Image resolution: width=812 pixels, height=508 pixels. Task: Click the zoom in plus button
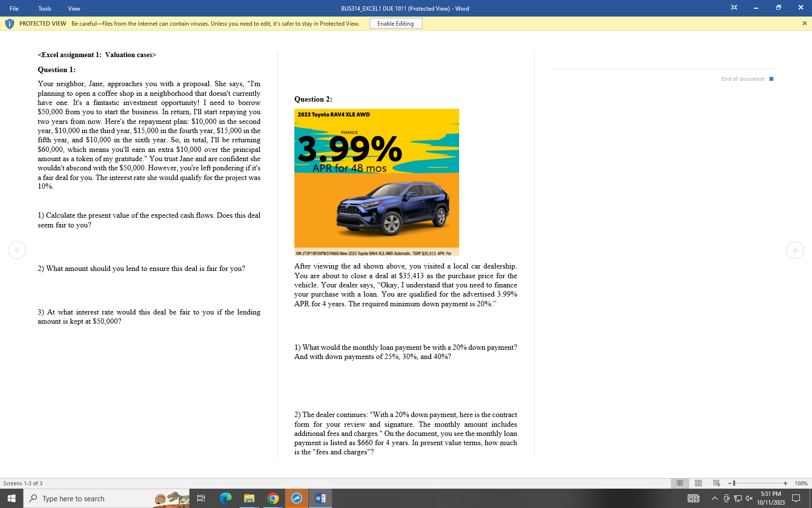click(x=785, y=483)
